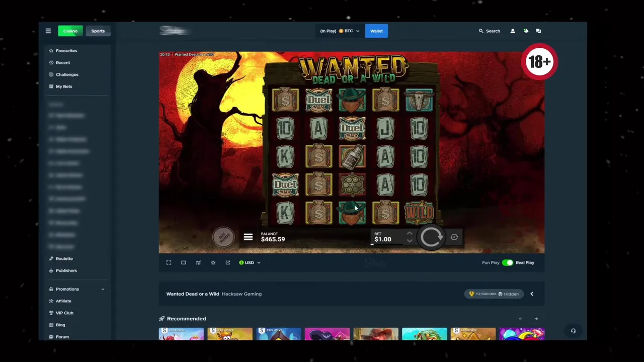This screenshot has width=644, height=362.
Task: Pop out game in new window
Action: [228, 262]
